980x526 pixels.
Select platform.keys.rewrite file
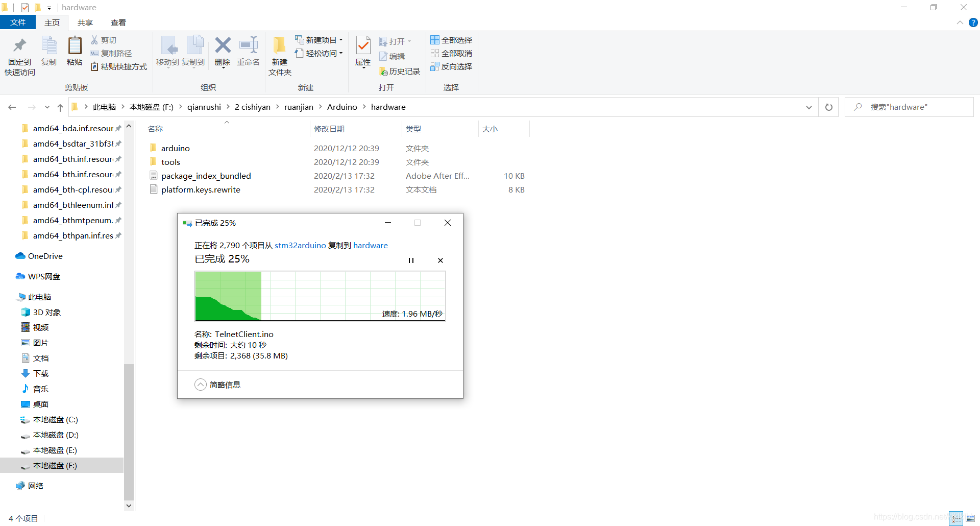pyautogui.click(x=201, y=189)
